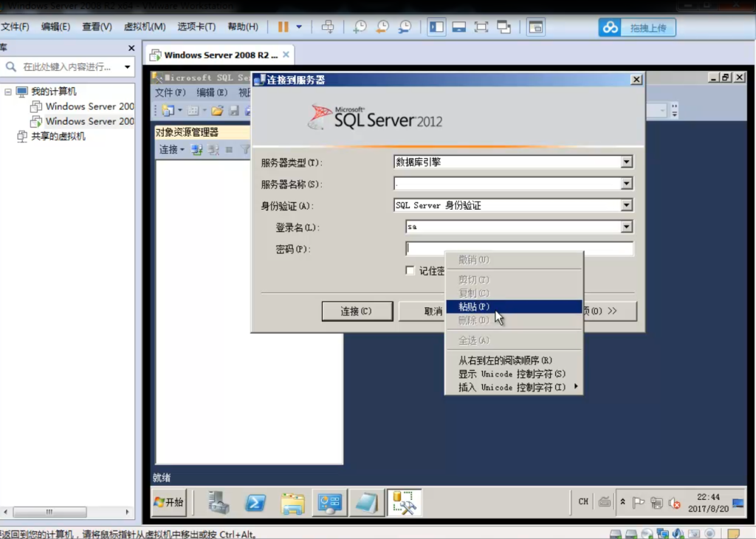Open the 身份验证 dropdown
The width and height of the screenshot is (756, 539).
(626, 205)
